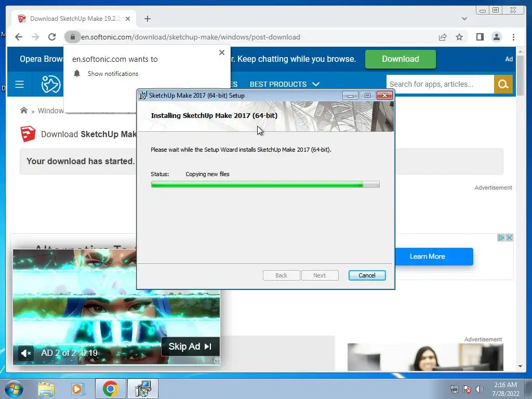Viewport: 532px width, 399px height.
Task: Click the installer progress bar
Action: coord(265,184)
